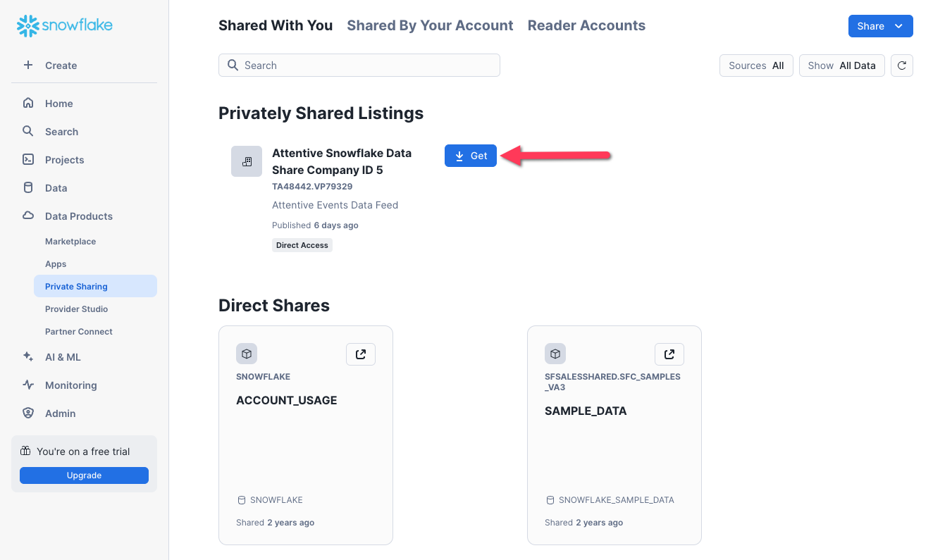Click the plus icon beside Create
This screenshot has width=933, height=560.
(x=28, y=65)
